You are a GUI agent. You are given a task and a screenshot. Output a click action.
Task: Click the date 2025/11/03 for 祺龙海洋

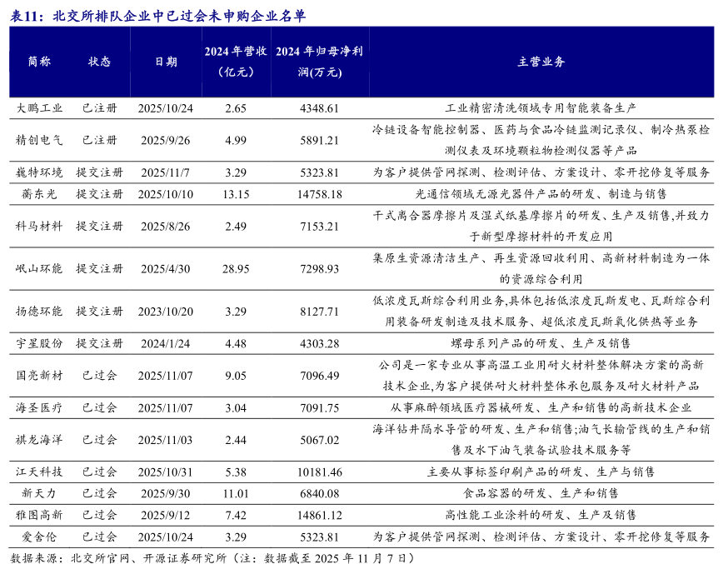(165, 439)
